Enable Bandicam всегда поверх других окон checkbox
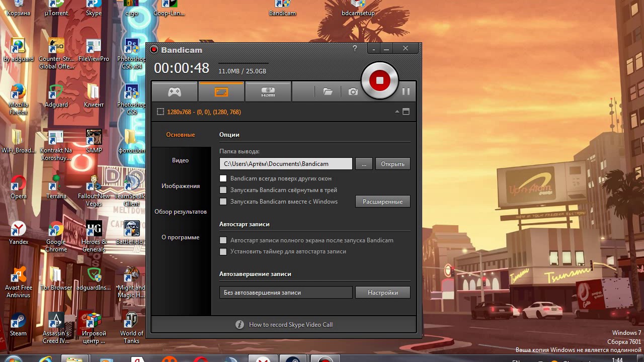Image resolution: width=644 pixels, height=362 pixels. coord(223,178)
